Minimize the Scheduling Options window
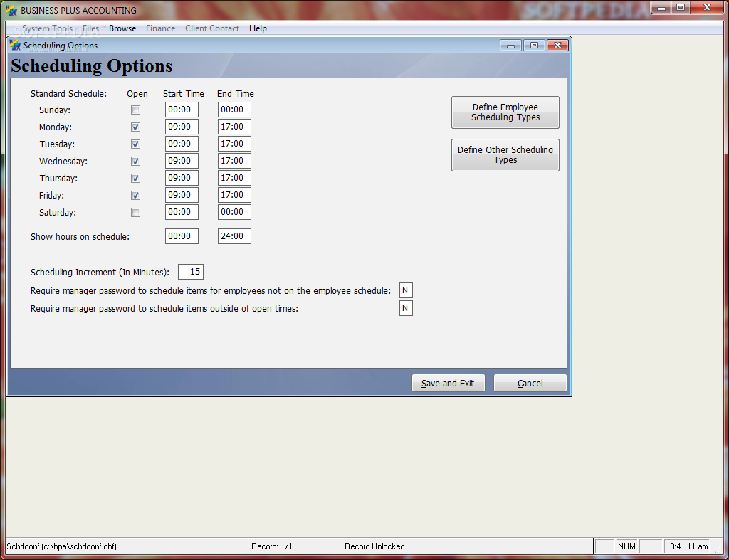Screen dimensions: 729x560 (x=510, y=45)
